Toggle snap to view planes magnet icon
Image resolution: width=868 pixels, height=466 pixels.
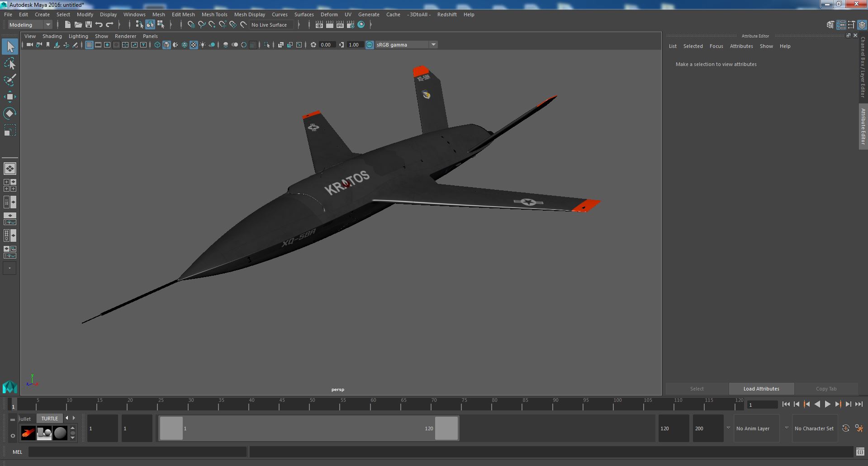tap(233, 25)
